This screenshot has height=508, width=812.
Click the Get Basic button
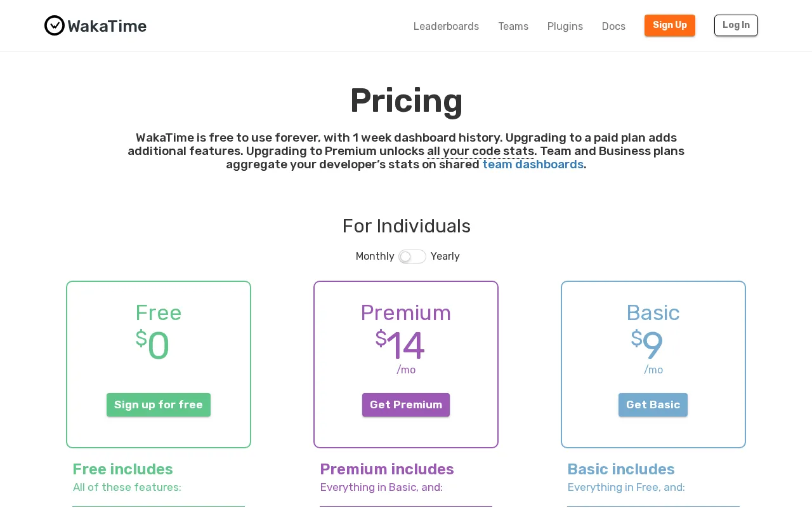coord(653,405)
